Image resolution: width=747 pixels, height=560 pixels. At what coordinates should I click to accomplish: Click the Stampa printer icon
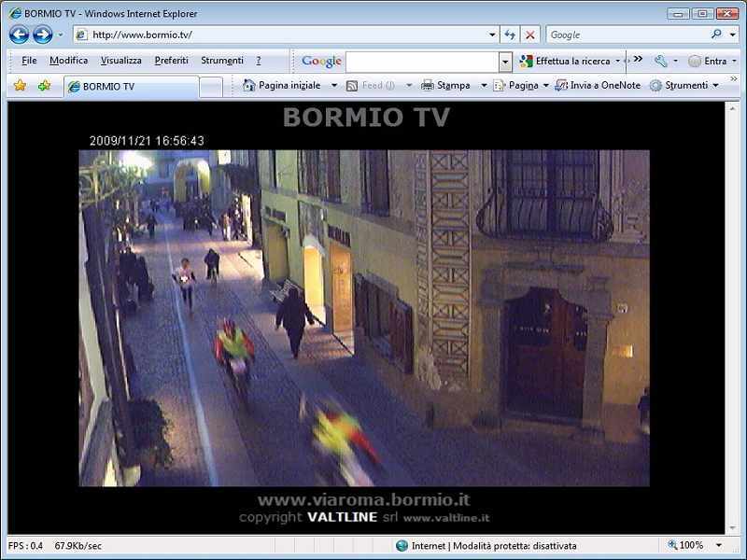[x=428, y=85]
